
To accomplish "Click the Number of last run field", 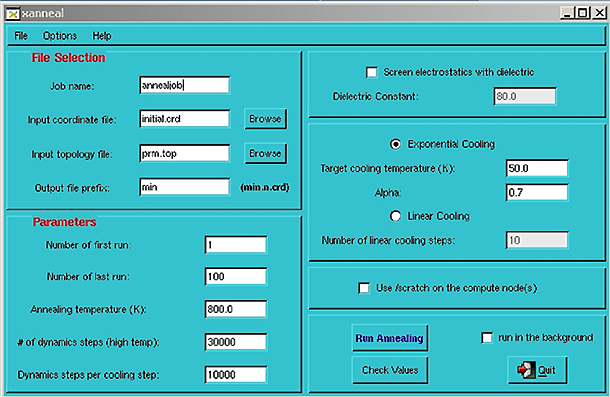I will click(x=236, y=277).
